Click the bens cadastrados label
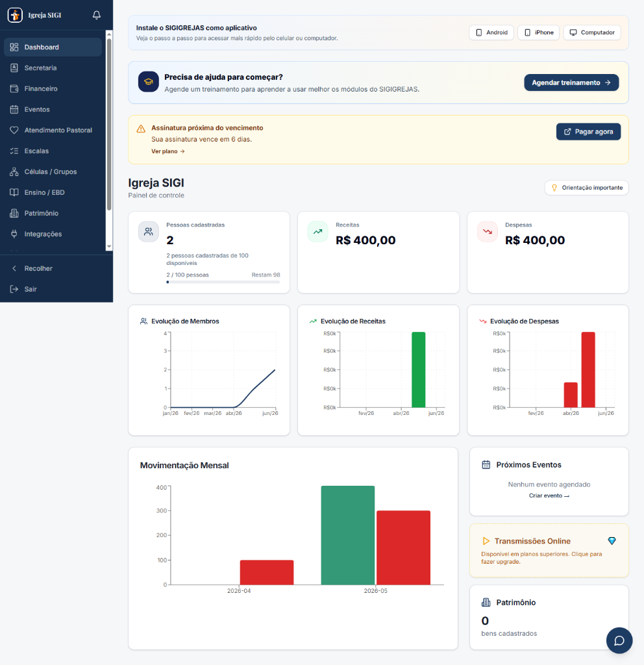Screen dimensions: 644x665 coord(509,634)
